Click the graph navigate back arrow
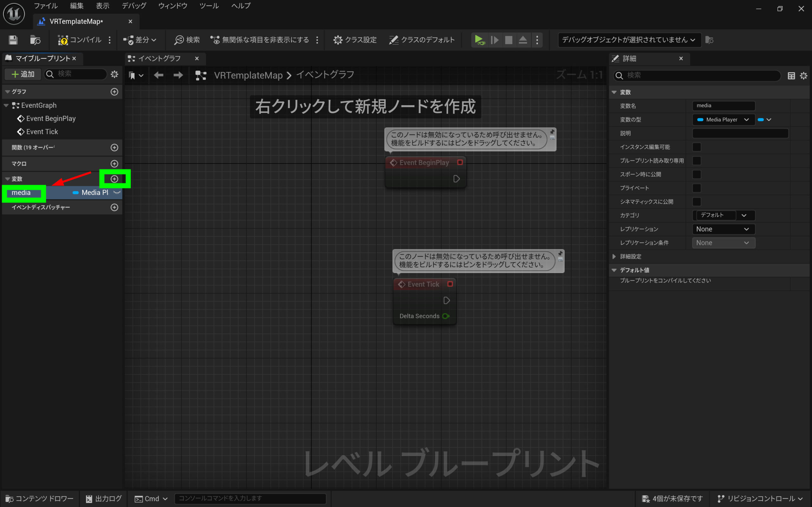The image size is (812, 507). 159,75
